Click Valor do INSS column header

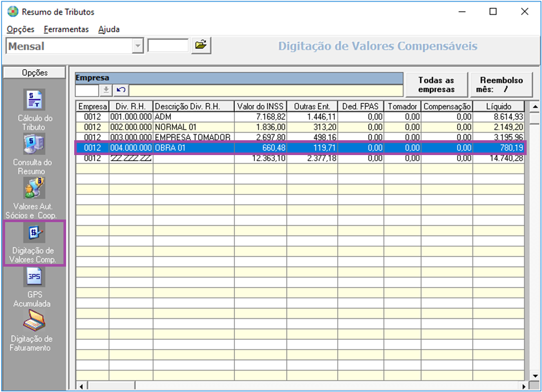(261, 106)
